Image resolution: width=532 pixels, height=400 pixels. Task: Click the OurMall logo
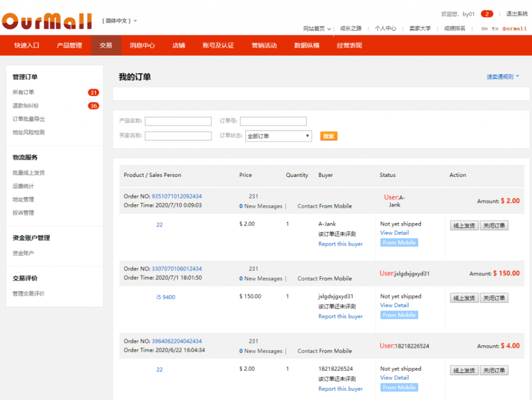click(x=47, y=21)
